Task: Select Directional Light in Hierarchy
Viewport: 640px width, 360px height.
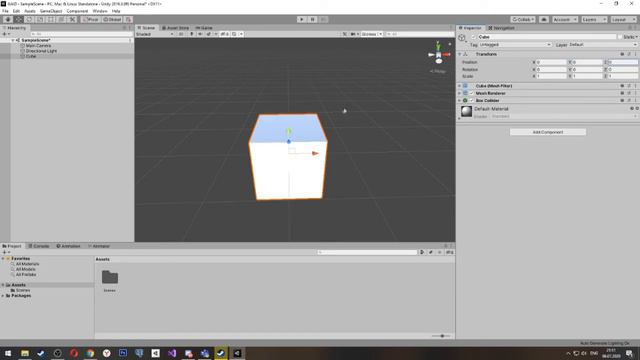Action: point(41,51)
